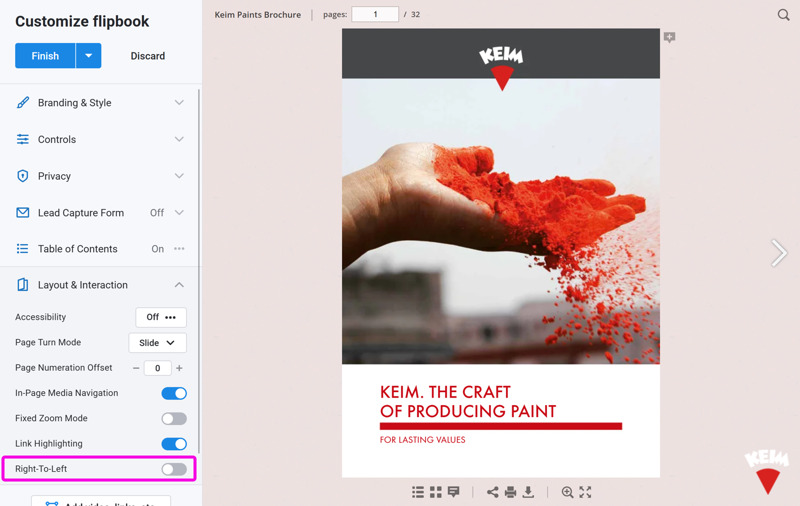The width and height of the screenshot is (800, 506).
Task: Increase Page Numeration Offset with plus
Action: point(179,368)
